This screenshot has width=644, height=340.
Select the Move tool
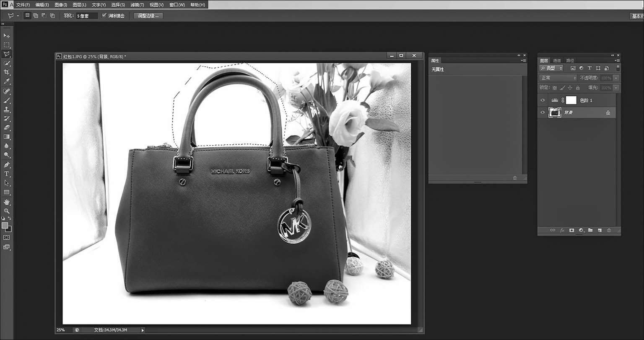click(x=7, y=36)
